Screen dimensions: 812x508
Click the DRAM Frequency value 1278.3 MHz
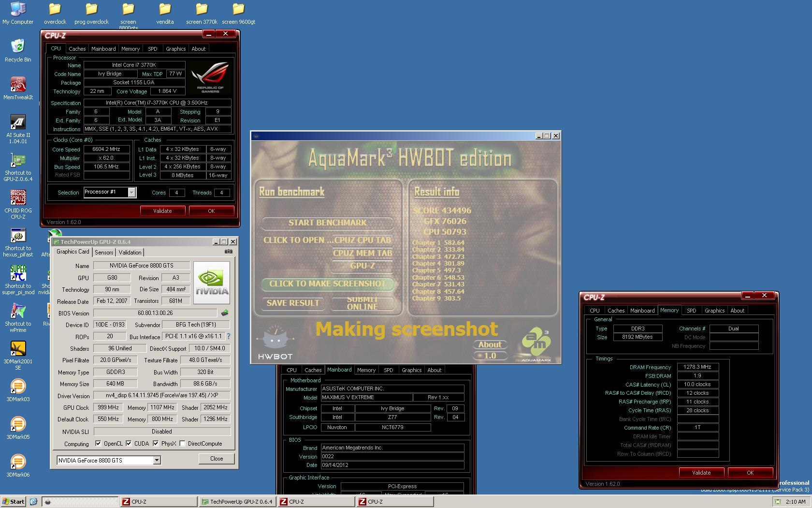click(x=697, y=367)
